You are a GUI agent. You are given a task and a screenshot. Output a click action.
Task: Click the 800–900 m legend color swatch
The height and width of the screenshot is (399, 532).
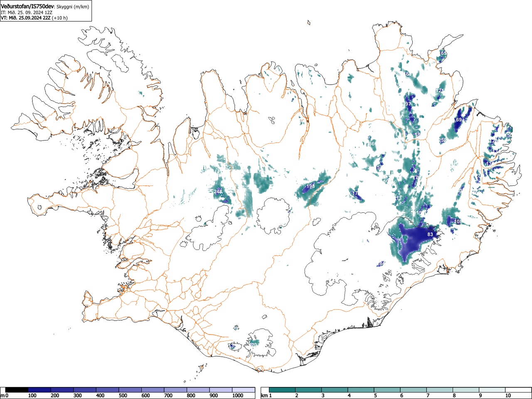pos(198,390)
